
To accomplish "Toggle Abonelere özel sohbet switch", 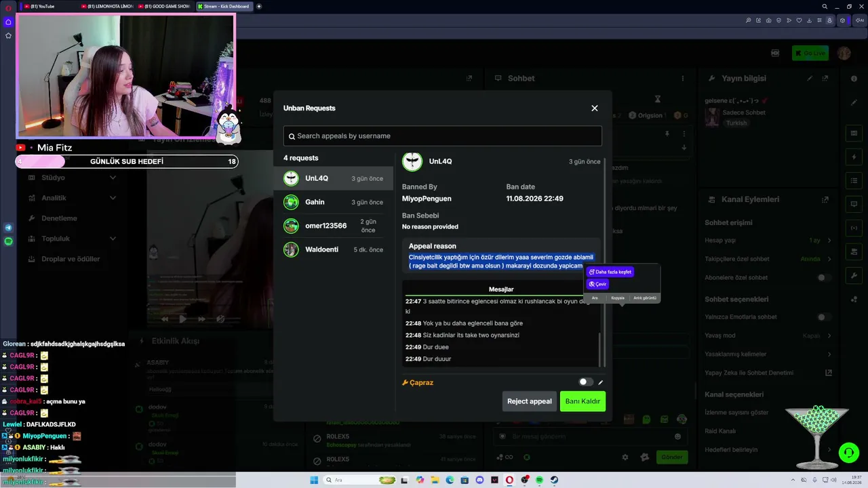I will coord(824,278).
